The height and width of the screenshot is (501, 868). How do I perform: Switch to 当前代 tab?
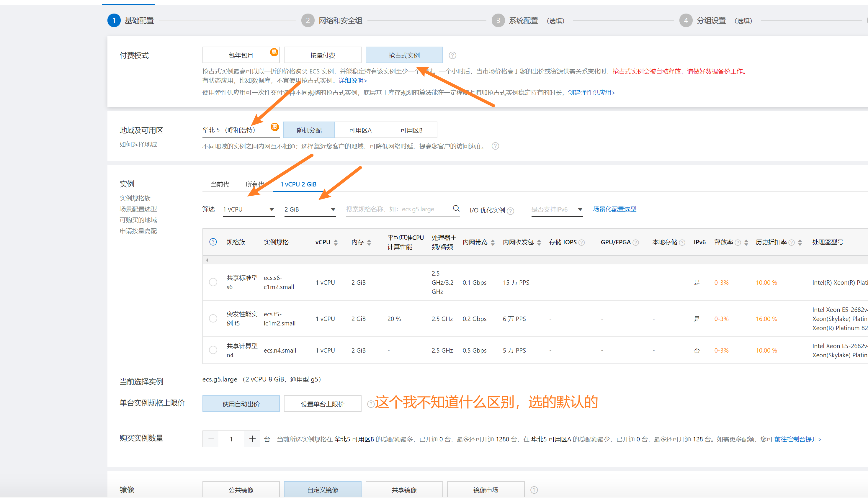[220, 184]
